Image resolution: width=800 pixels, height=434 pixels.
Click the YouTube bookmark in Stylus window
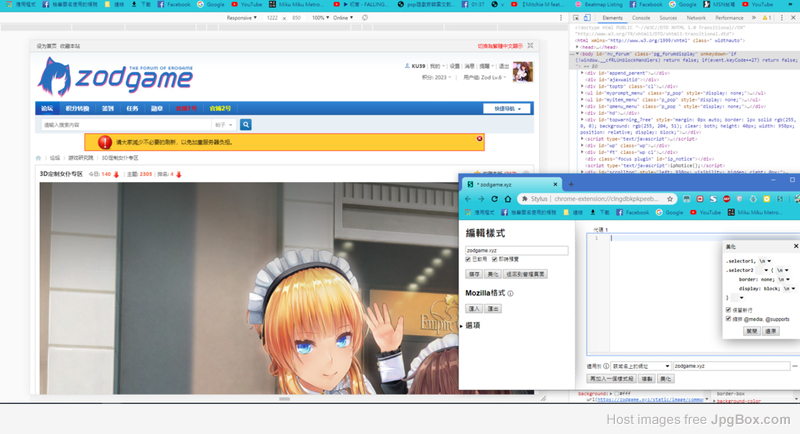pyautogui.click(x=706, y=212)
